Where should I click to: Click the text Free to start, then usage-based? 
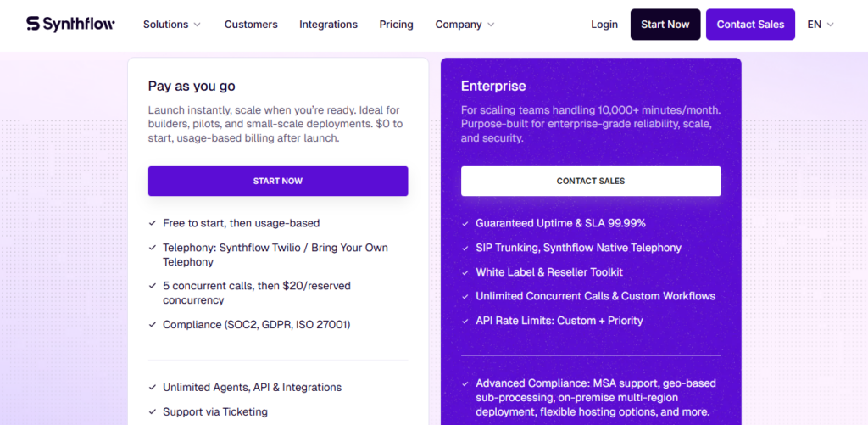[x=242, y=223]
